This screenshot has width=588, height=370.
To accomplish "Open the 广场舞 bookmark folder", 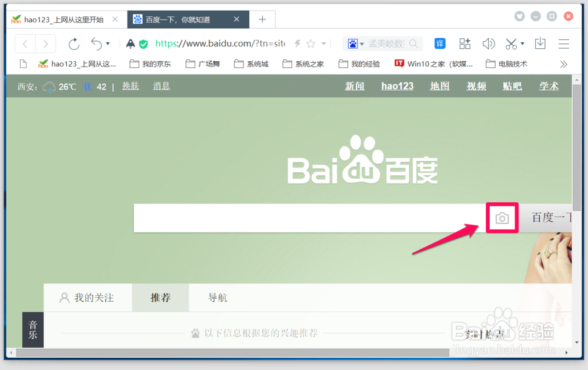I will pos(203,64).
